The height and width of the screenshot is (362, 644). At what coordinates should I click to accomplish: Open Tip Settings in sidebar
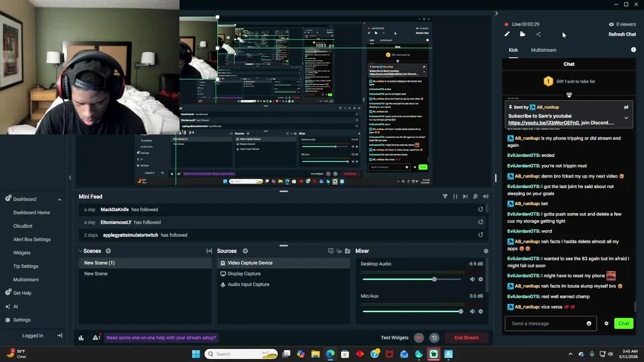tap(26, 266)
